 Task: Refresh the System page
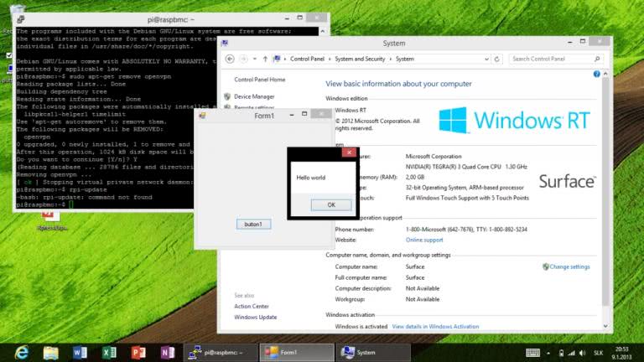(497, 59)
